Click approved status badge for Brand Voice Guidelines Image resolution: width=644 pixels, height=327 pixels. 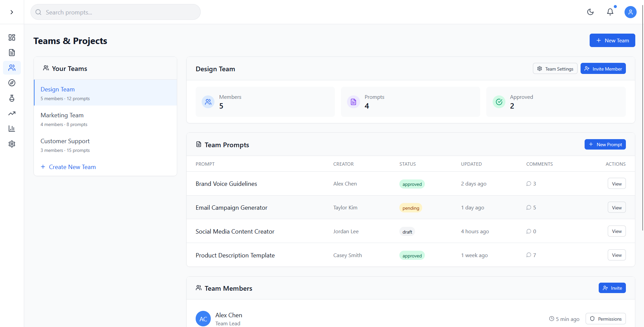click(412, 184)
